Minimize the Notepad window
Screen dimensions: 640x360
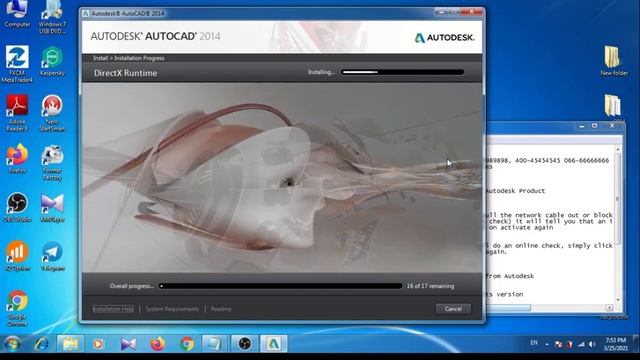(582, 126)
